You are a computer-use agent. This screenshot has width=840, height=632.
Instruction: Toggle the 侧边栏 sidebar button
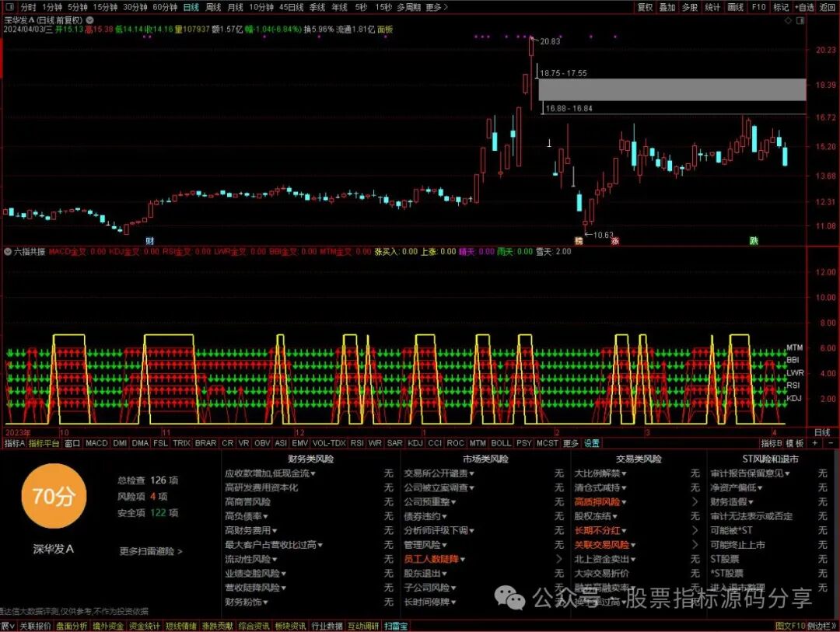click(821, 626)
